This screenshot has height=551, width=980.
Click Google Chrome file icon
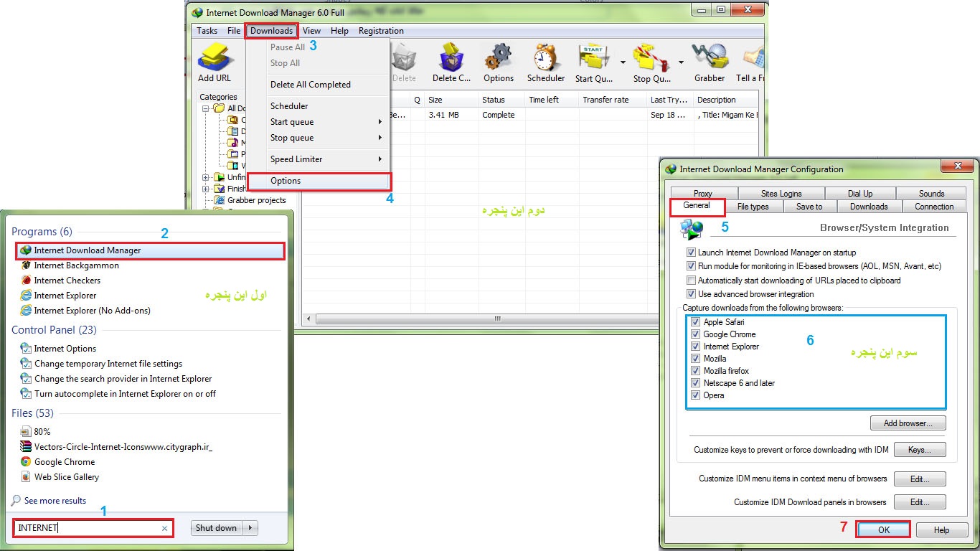point(27,462)
